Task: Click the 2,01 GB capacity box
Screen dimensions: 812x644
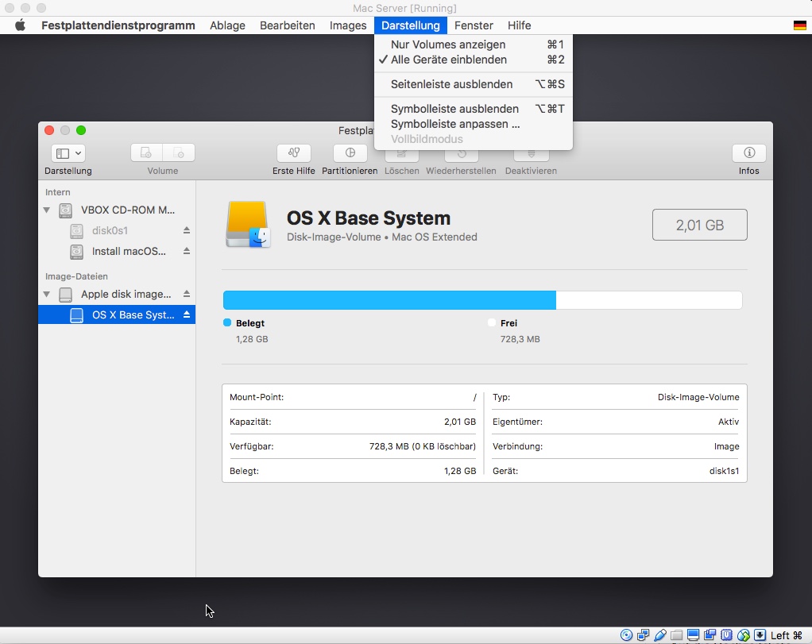Action: 700,225
